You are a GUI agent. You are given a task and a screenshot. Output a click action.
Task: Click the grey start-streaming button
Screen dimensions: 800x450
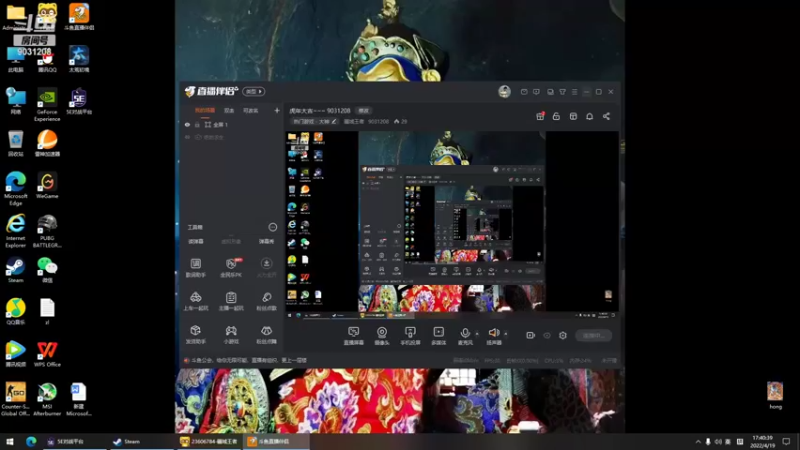click(593, 335)
